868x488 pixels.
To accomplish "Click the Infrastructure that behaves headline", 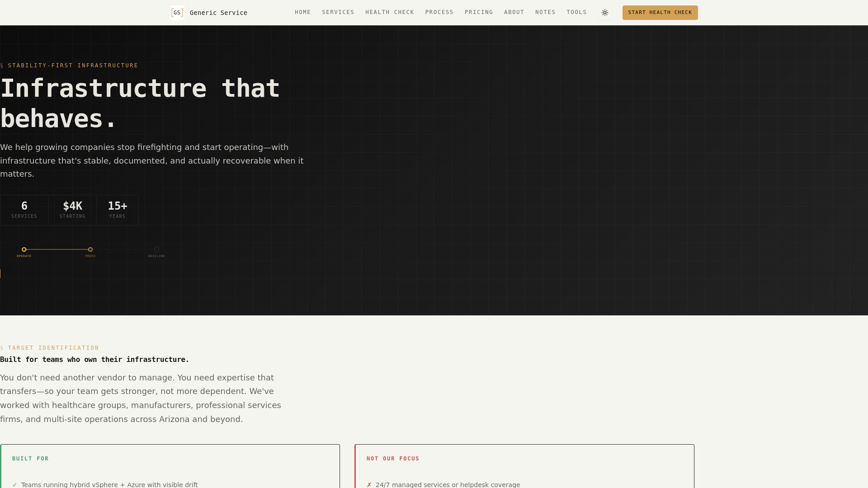I will coord(140,103).
